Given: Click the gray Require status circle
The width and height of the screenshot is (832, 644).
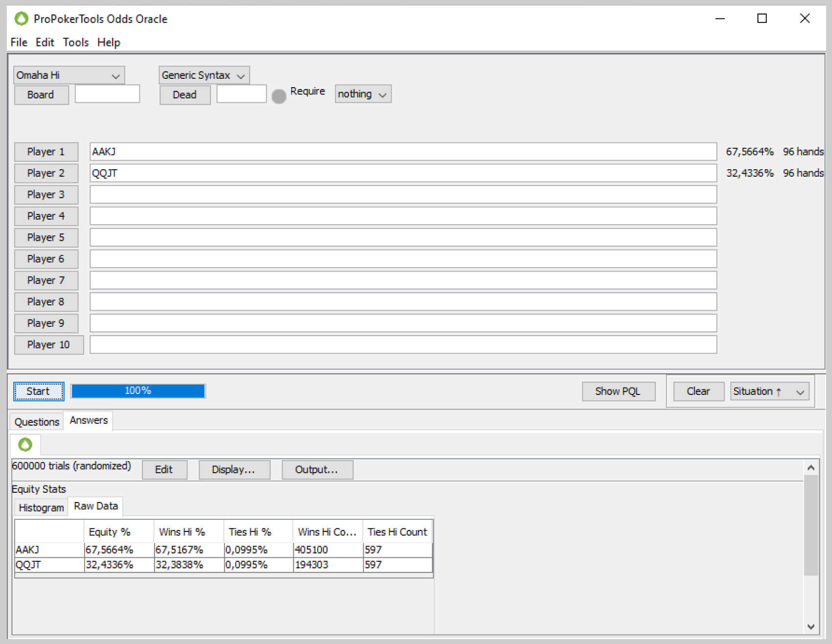Looking at the screenshot, I should (278, 96).
